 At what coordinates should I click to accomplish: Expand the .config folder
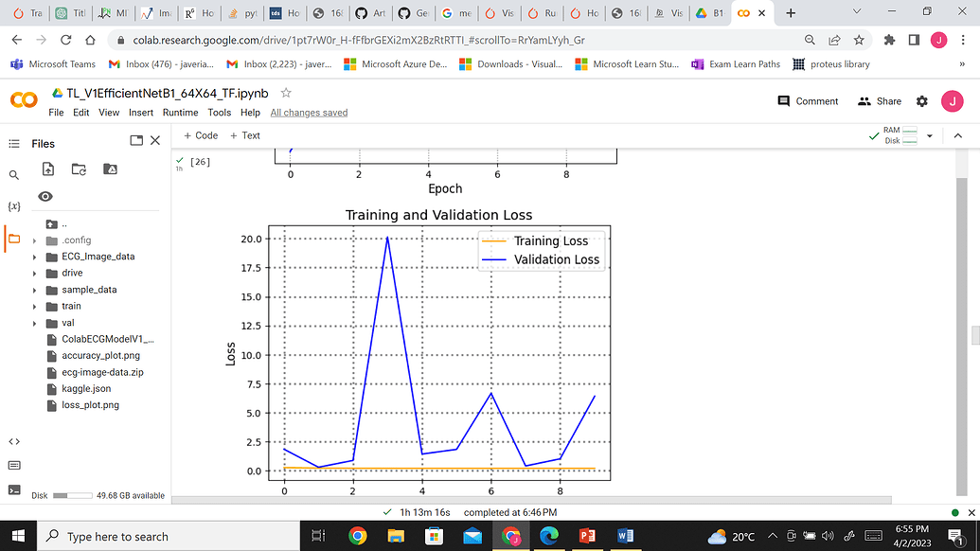34,240
